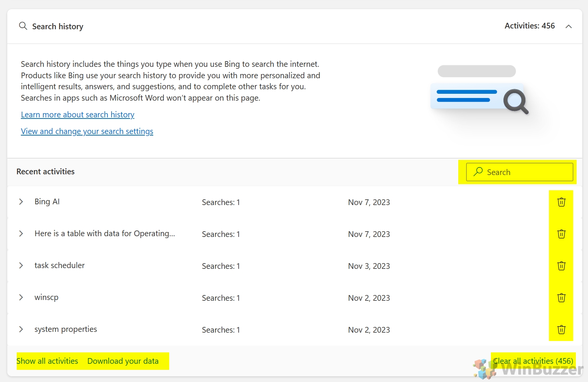Open Learn more about search history link
Viewport: 588px width, 382px height.
tap(78, 115)
